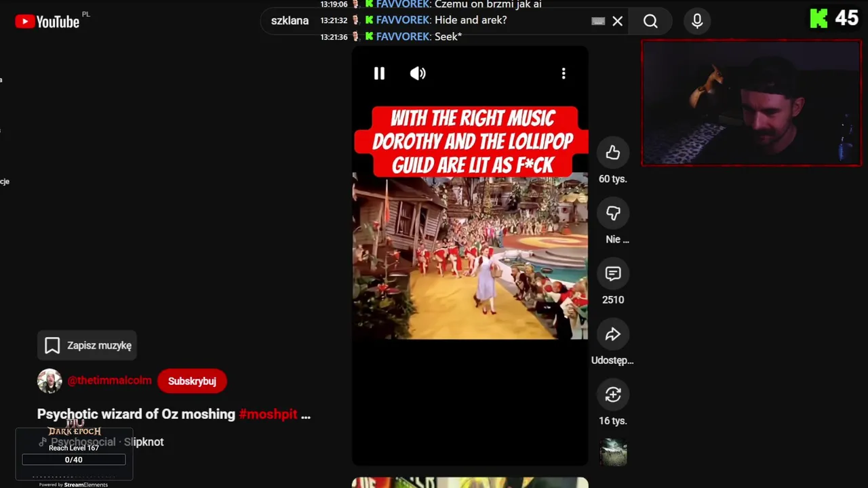Click the 0/40 goal progress bar

click(x=74, y=460)
